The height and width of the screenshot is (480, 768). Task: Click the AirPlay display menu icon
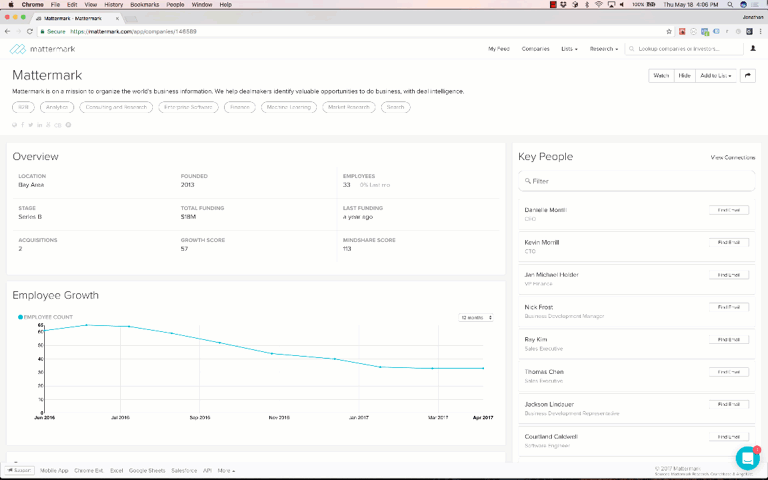[611, 4]
